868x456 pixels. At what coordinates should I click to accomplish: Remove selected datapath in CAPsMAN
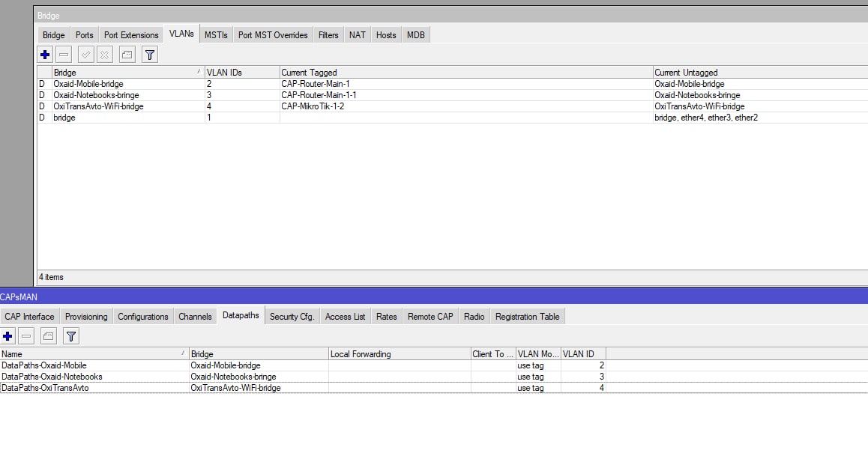coord(26,336)
